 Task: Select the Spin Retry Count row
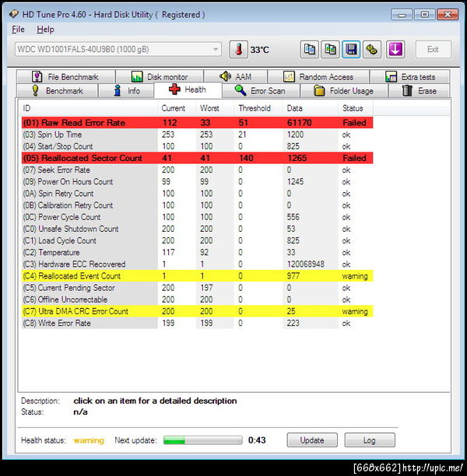[x=197, y=194]
